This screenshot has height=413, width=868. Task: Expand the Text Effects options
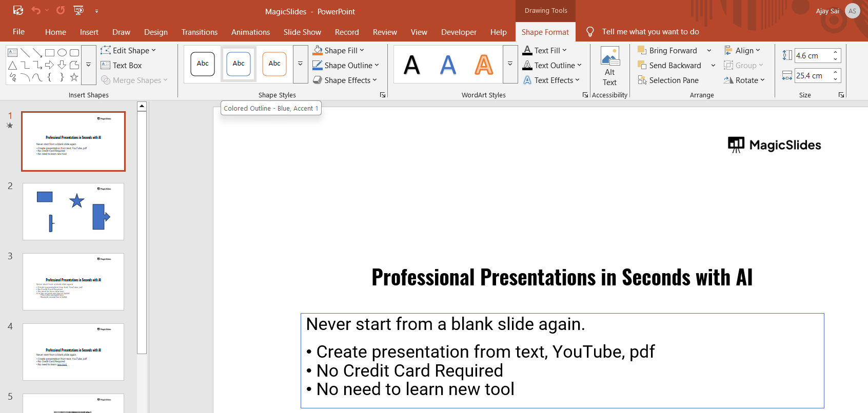click(577, 80)
